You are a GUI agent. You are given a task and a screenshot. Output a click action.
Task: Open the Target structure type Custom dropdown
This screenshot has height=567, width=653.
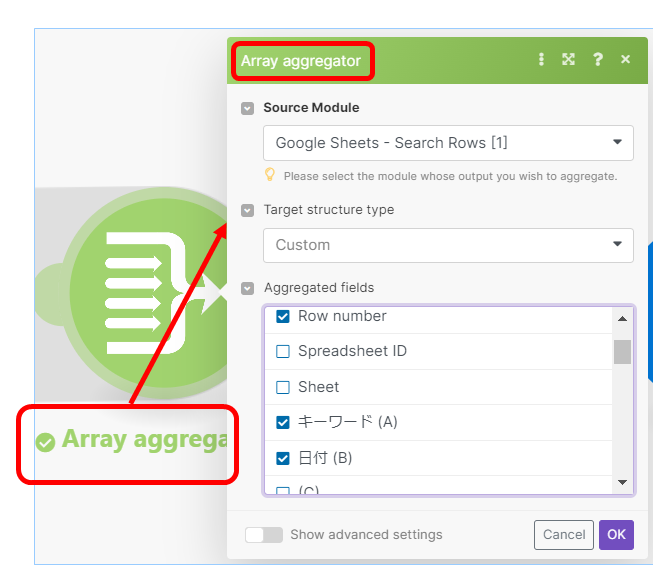pyautogui.click(x=448, y=245)
